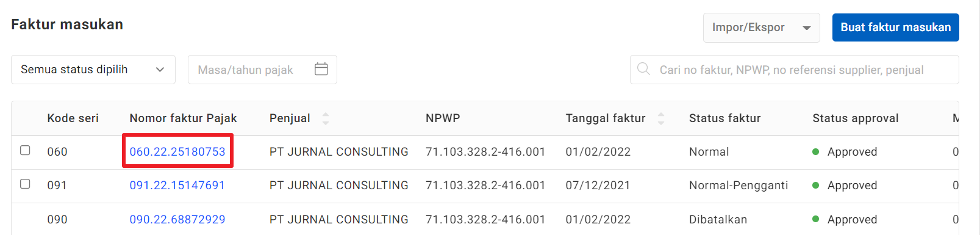Click the Kode seri column header
980x235 pixels.
(x=73, y=118)
